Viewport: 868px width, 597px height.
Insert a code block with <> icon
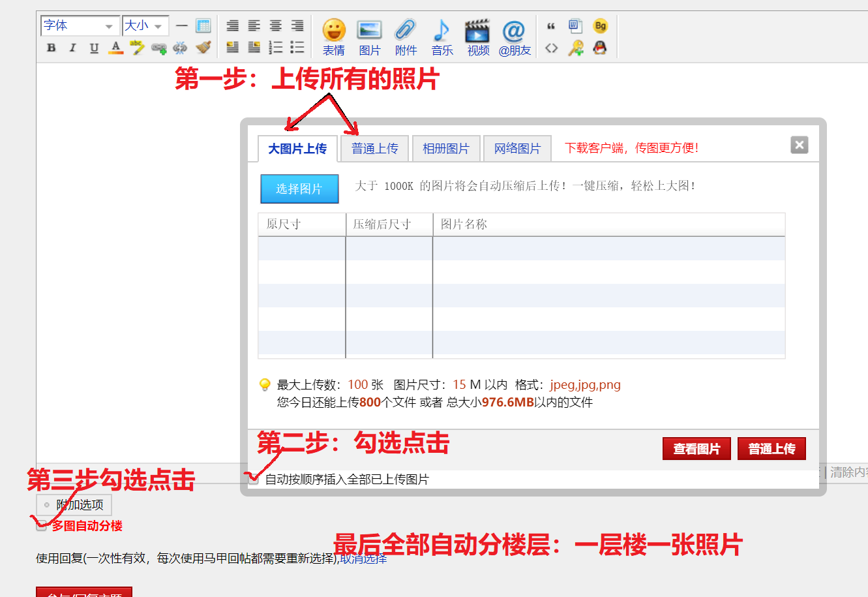click(551, 48)
